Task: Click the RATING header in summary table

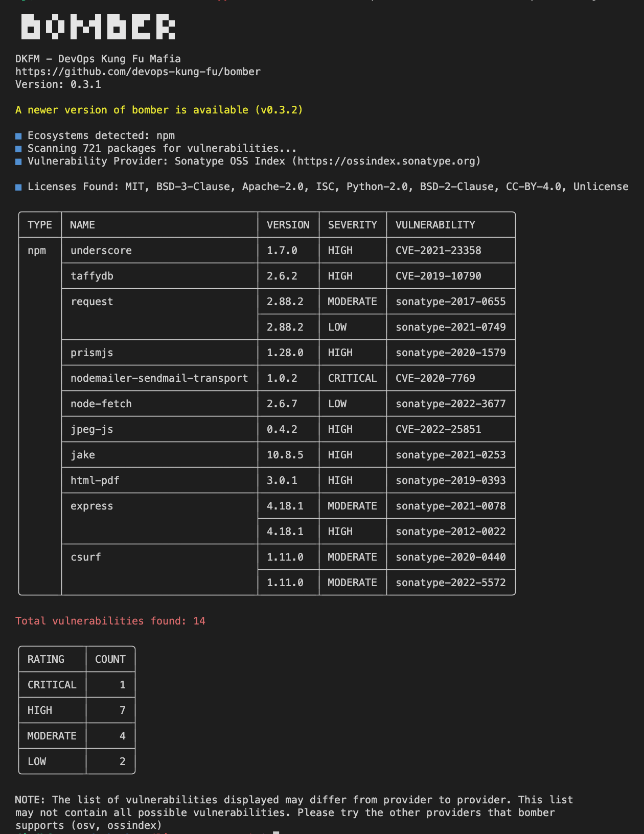Action: pyautogui.click(x=46, y=659)
